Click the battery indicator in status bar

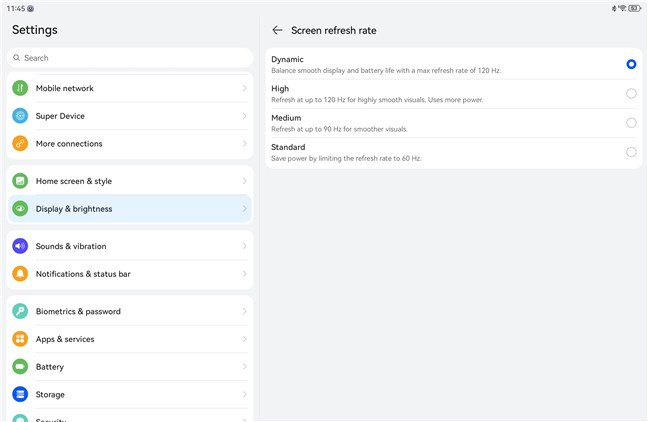(x=634, y=8)
